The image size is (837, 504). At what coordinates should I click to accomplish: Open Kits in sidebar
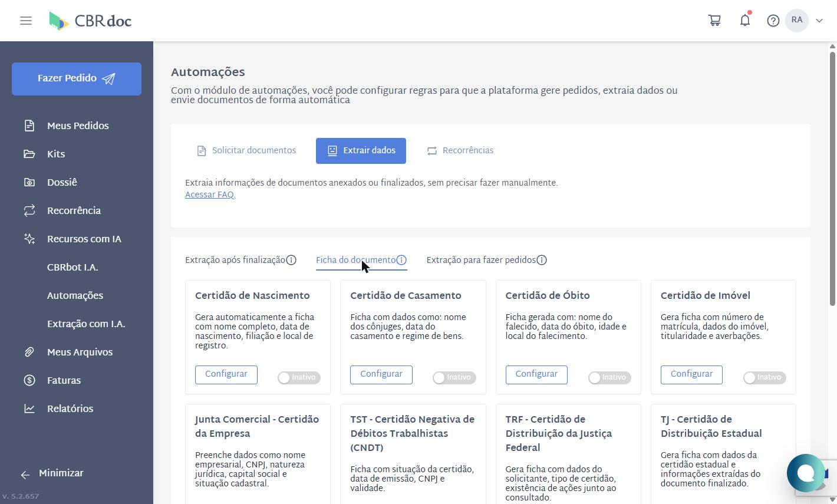pos(56,154)
